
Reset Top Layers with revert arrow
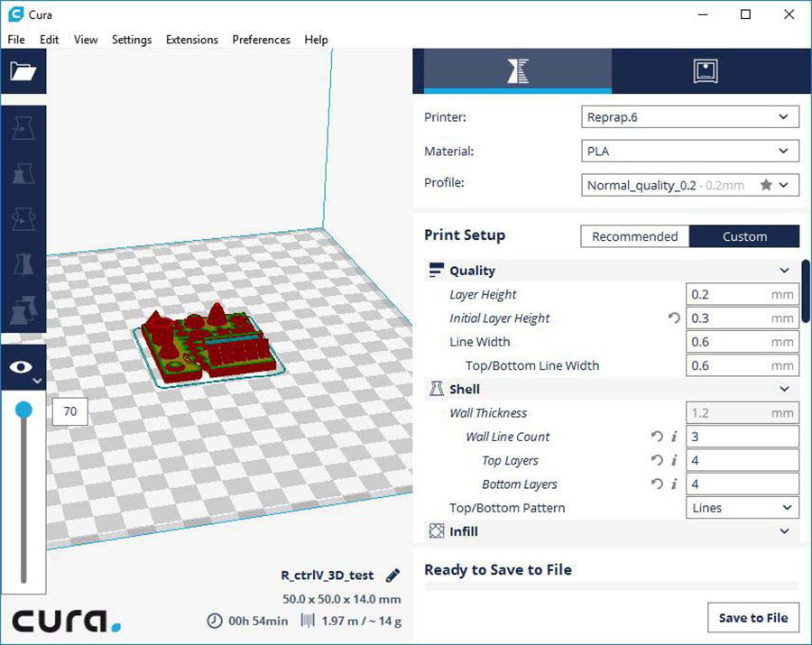point(657,460)
